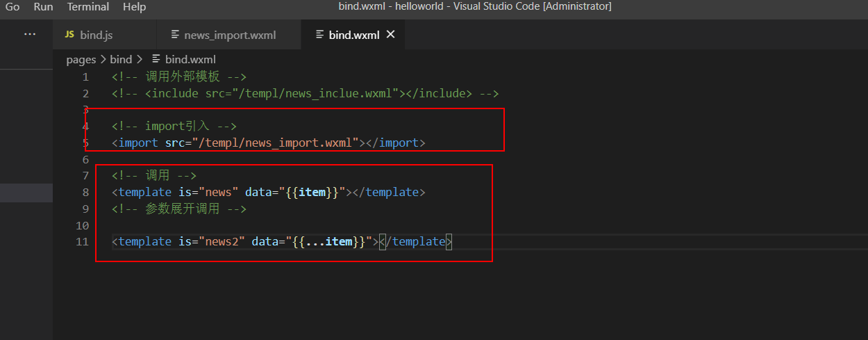
Task: Select 'pages' in the breadcrumb path
Action: [x=81, y=60]
